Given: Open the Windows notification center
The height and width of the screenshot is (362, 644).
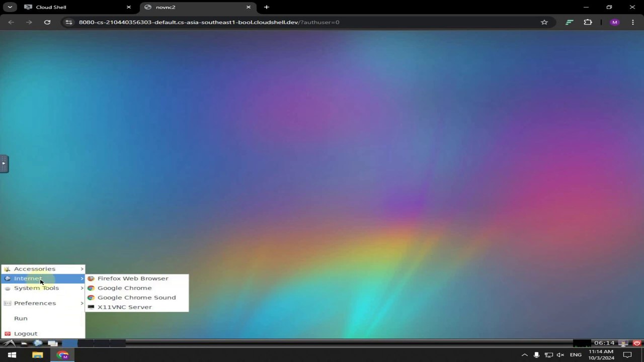Looking at the screenshot, I should [x=627, y=355].
